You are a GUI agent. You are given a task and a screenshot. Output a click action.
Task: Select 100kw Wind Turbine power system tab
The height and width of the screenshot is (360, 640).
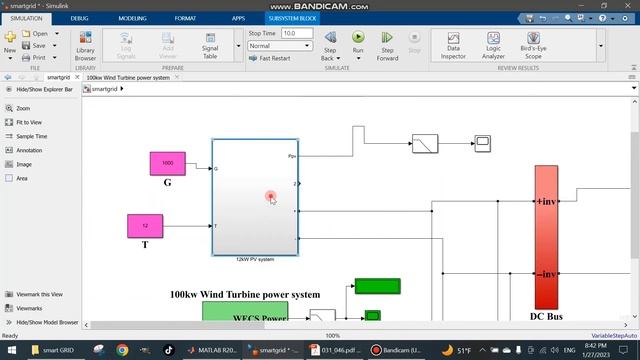pos(128,77)
